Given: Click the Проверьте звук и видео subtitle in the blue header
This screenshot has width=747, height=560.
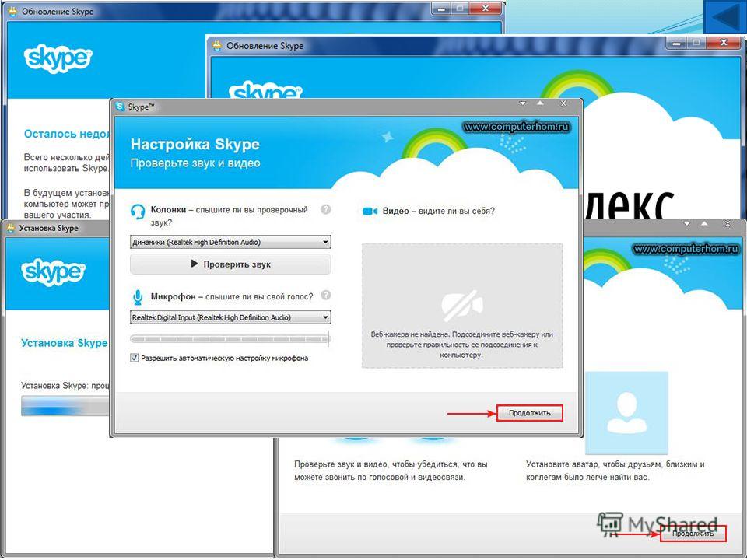Looking at the screenshot, I should (195, 163).
